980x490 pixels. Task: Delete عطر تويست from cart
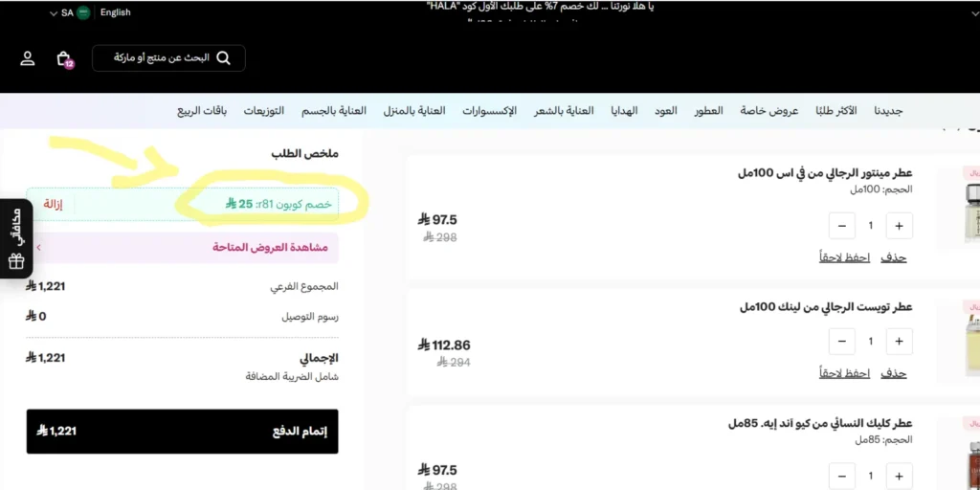894,374
